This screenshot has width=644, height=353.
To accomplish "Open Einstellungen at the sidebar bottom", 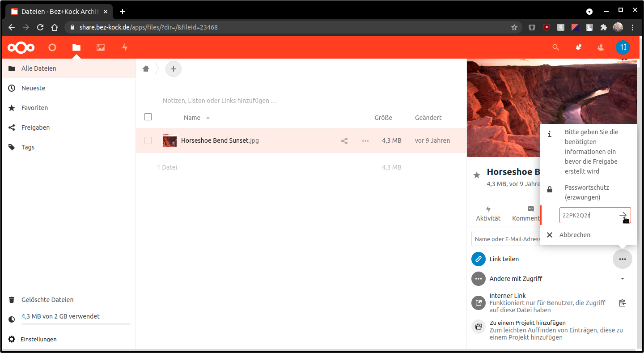I will point(38,339).
